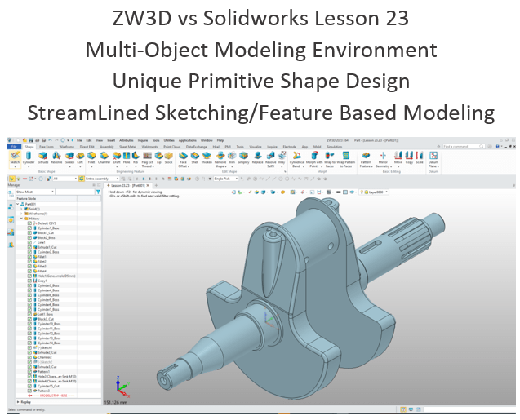Select the Sketch tool in the ribbon
This screenshot has width=520, height=420.
[14, 156]
